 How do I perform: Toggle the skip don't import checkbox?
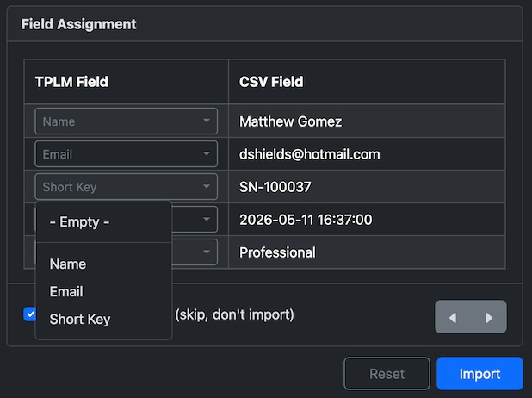pos(30,314)
